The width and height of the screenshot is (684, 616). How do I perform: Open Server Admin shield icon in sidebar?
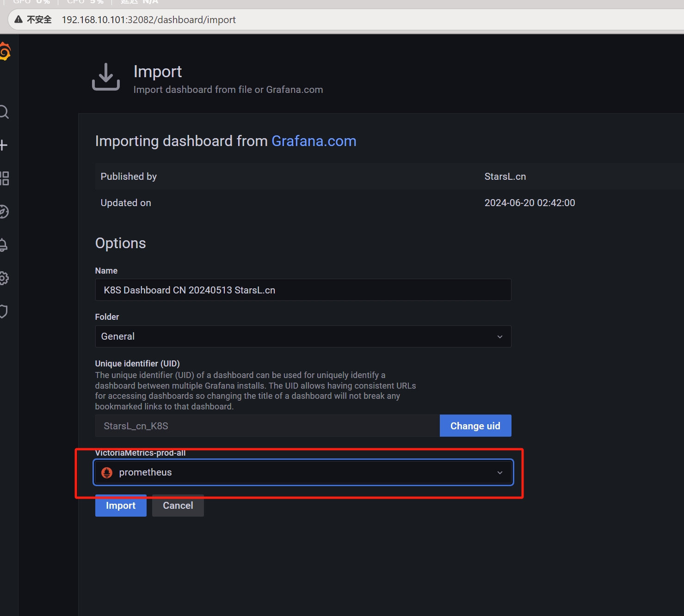pyautogui.click(x=3, y=311)
